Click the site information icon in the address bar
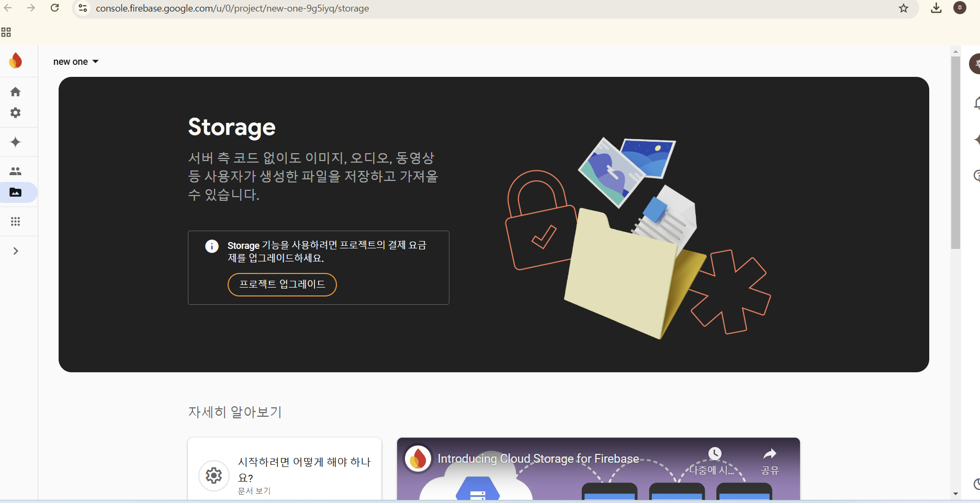 83,8
